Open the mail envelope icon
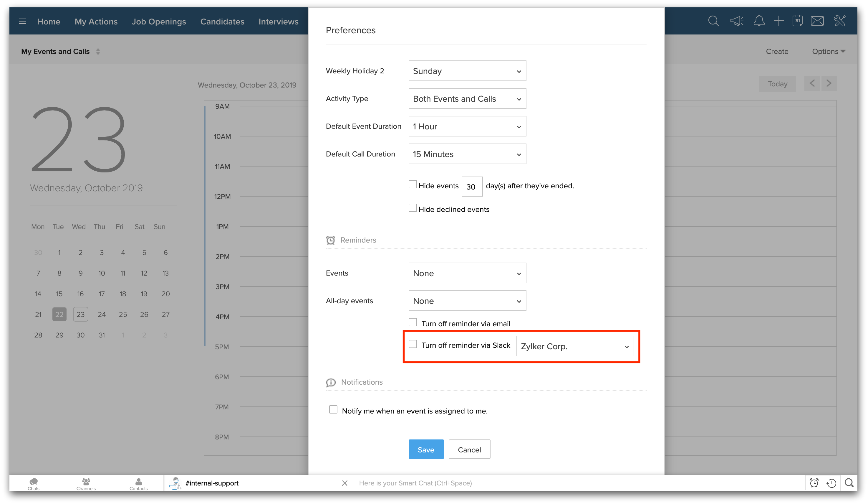Screen dimensions: 868x504 pos(817,21)
